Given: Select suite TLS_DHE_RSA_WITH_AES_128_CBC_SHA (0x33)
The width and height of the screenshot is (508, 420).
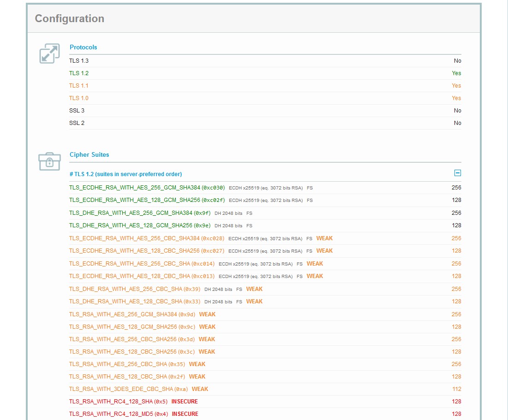Looking at the screenshot, I should [134, 302].
